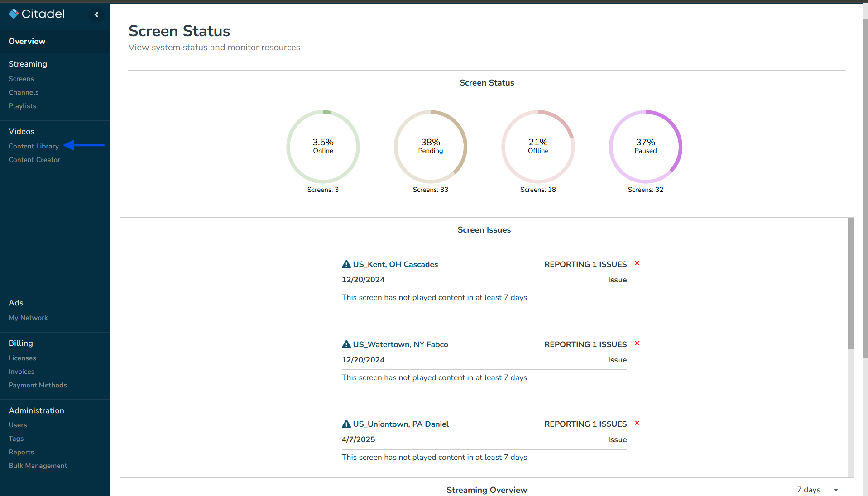
Task: Click the 37% Paused status gauge
Action: pyautogui.click(x=646, y=147)
